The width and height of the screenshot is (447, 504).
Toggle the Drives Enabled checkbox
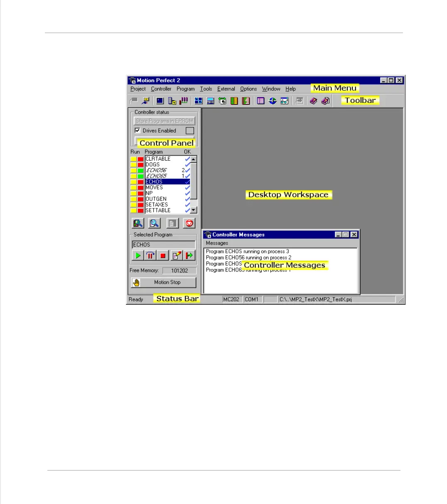[138, 130]
